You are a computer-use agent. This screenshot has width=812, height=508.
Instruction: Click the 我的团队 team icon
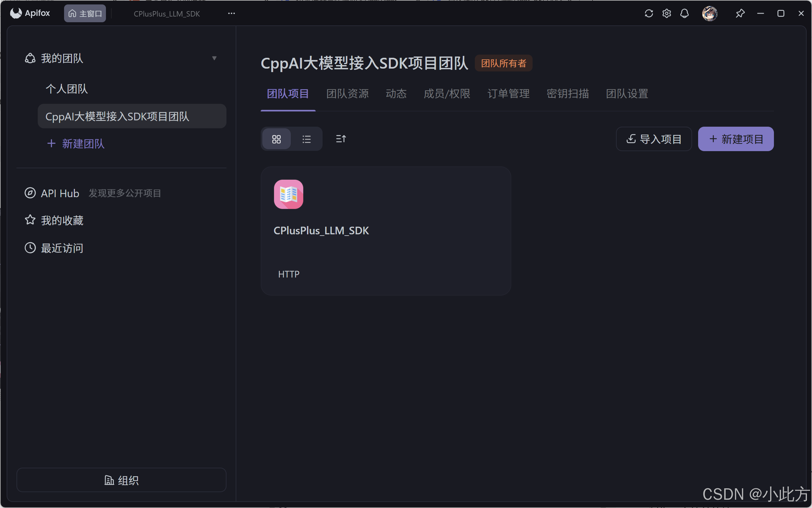(x=30, y=58)
